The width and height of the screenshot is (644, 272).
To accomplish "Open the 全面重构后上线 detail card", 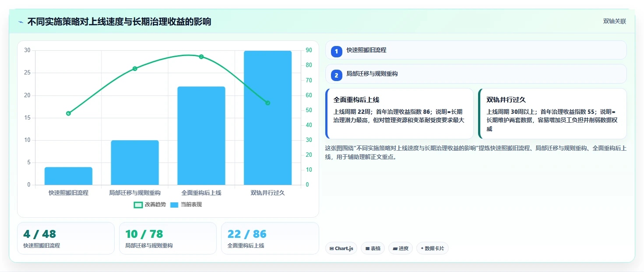I will pyautogui.click(x=399, y=114).
